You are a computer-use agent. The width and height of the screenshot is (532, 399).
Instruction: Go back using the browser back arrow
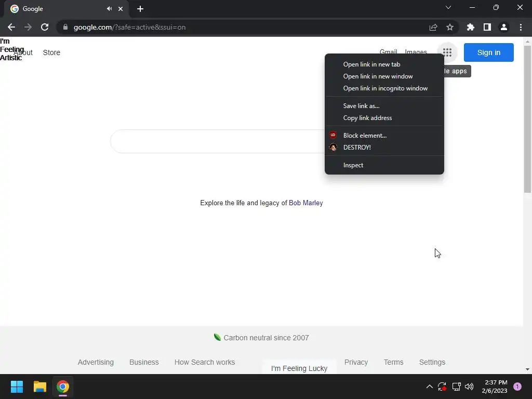(x=11, y=27)
